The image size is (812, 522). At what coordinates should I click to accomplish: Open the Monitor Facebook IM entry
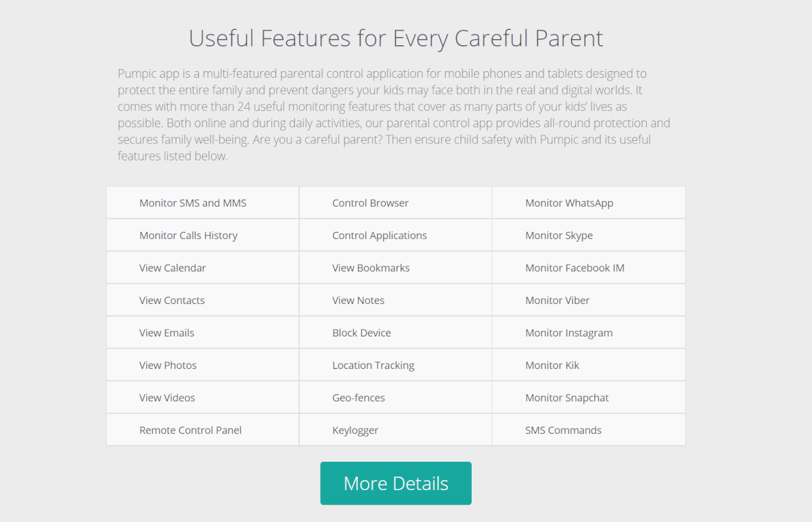point(589,268)
